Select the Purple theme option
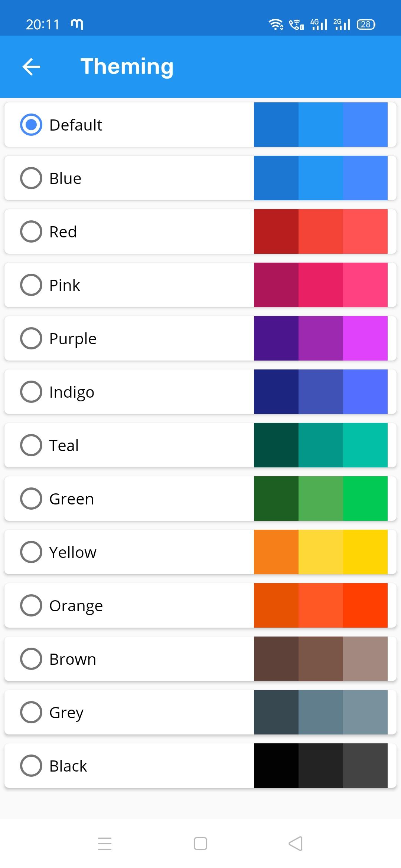This screenshot has width=401, height=868. pos(200,338)
